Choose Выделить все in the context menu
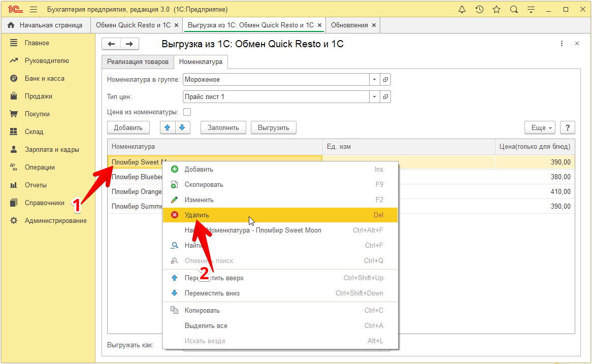The height and width of the screenshot is (364, 592). 280,325
